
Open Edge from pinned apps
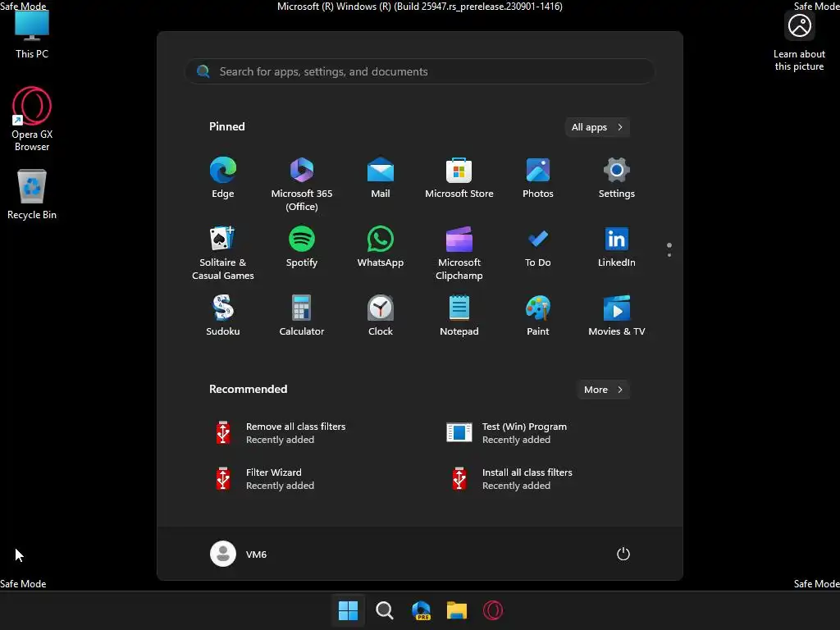(223, 178)
